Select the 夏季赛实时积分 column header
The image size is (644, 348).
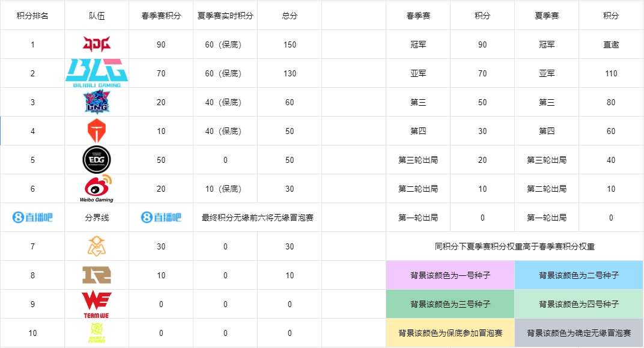point(225,16)
